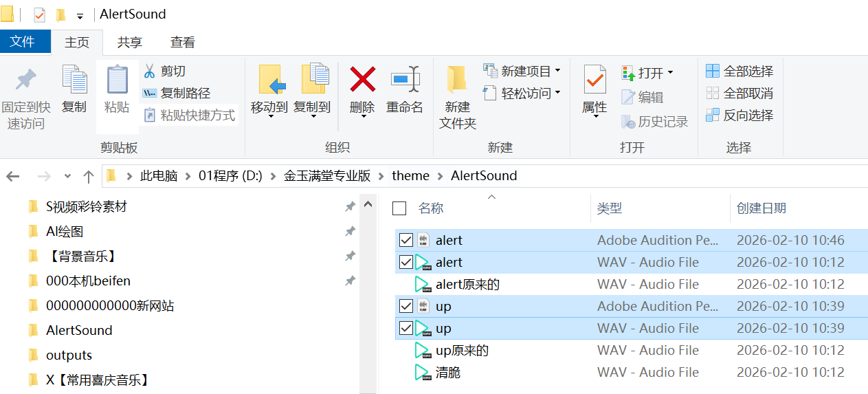Open Properties via the checkmark icon
Screen dimensions: 868x394
click(594, 80)
